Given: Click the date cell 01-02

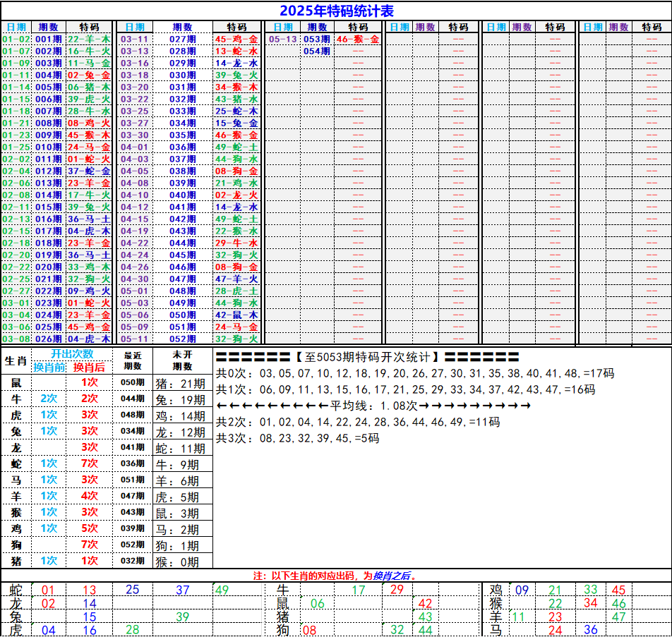Looking at the screenshot, I should (x=16, y=40).
